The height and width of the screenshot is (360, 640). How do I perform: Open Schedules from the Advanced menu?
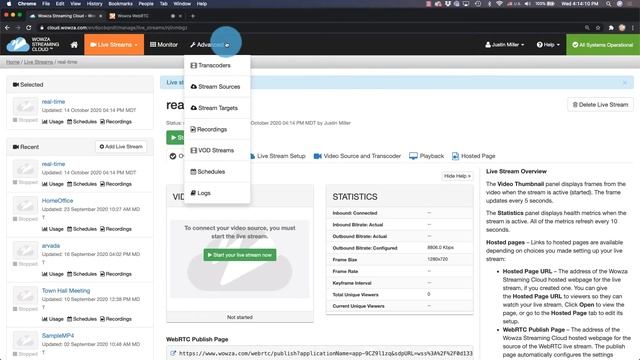pyautogui.click(x=217, y=171)
